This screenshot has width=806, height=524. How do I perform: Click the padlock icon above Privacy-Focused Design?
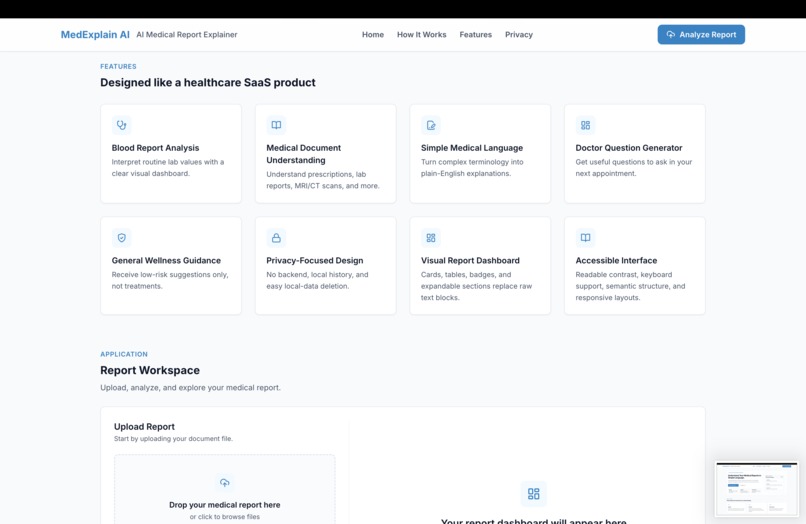pos(276,238)
